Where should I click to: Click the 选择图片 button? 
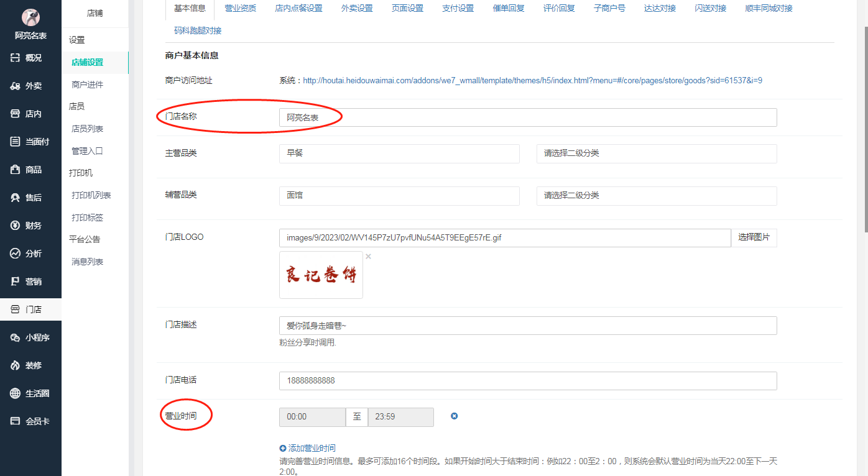click(x=754, y=238)
